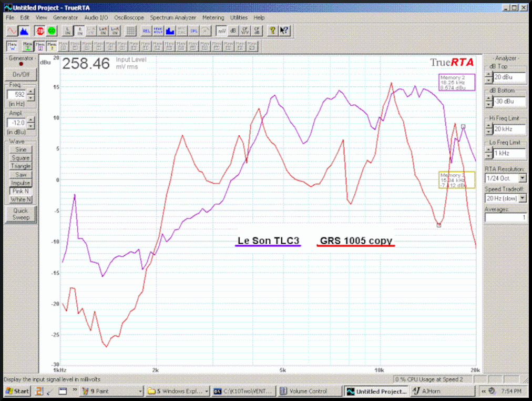532x401 pixels.
Task: Click the SPL mode icon
Action: pyautogui.click(x=194, y=31)
